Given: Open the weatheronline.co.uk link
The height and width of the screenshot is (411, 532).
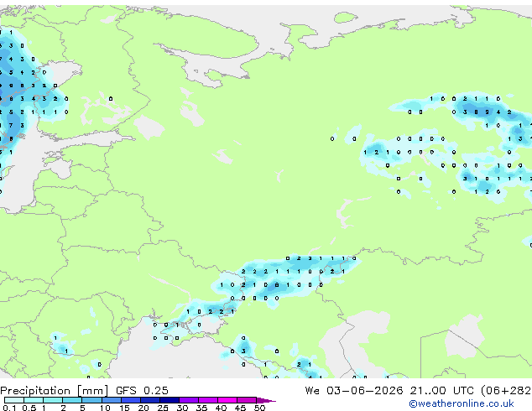Looking at the screenshot, I should [462, 403].
